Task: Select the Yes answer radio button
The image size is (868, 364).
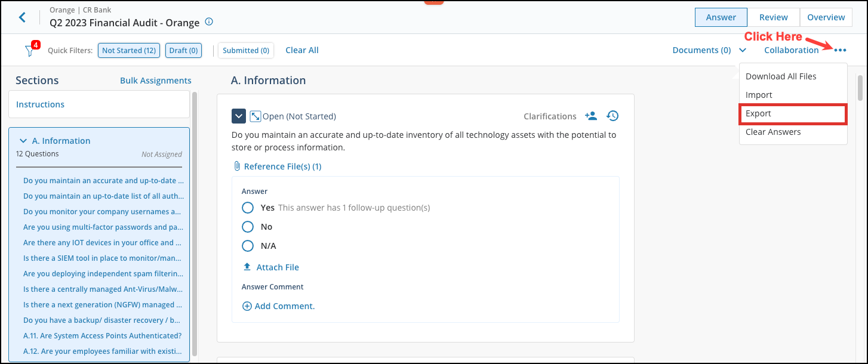Action: click(x=248, y=208)
